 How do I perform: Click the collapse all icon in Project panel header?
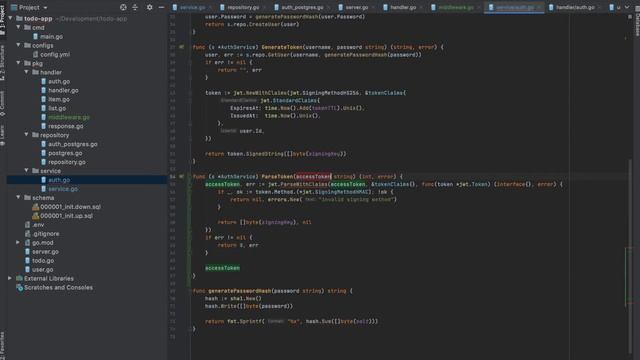pyautogui.click(x=135, y=7)
